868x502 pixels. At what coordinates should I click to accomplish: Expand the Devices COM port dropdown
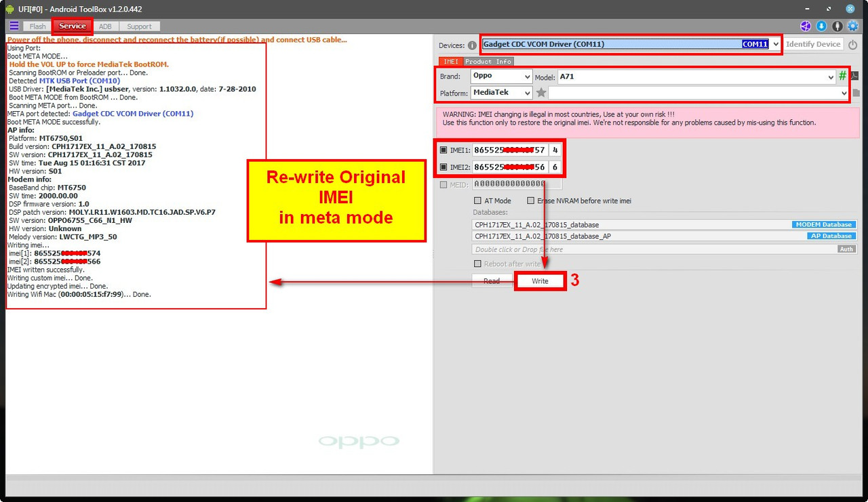tap(776, 44)
